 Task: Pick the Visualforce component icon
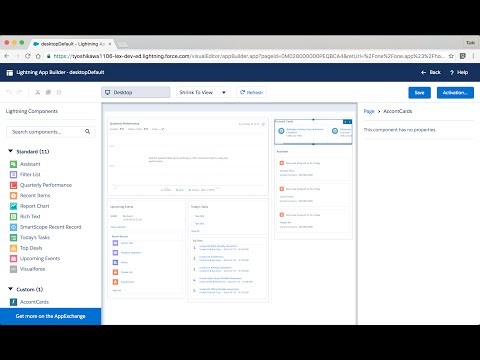13,269
